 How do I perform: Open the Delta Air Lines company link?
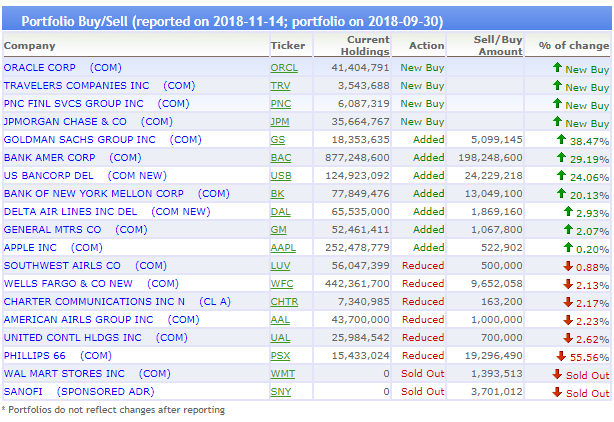click(x=71, y=212)
